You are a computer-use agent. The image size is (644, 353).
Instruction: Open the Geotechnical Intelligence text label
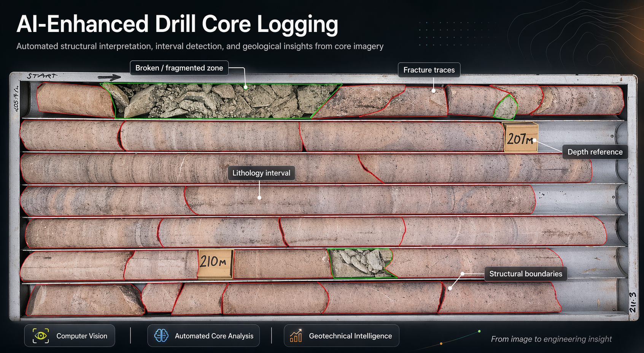click(x=350, y=336)
